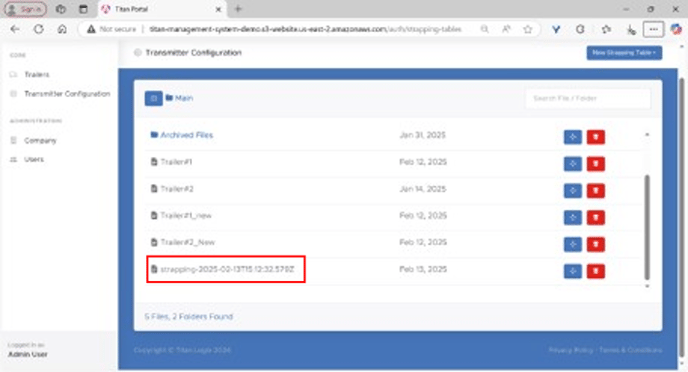Click the Privacy Policy footer link
The image size is (688, 372).
tap(570, 350)
